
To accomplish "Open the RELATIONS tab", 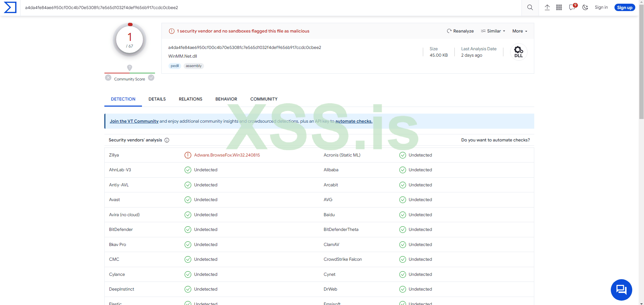I will [x=191, y=99].
